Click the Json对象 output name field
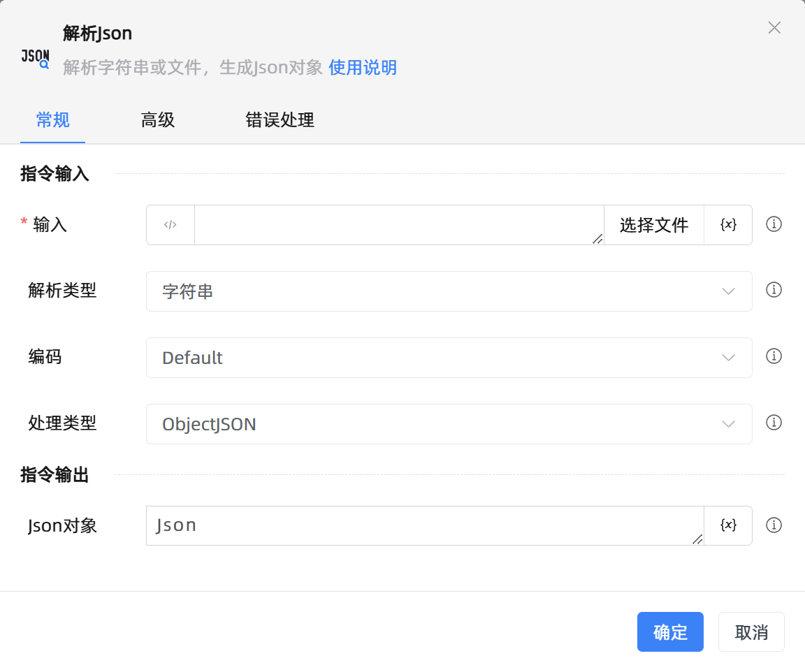Image resolution: width=805 pixels, height=672 pixels. tap(425, 525)
